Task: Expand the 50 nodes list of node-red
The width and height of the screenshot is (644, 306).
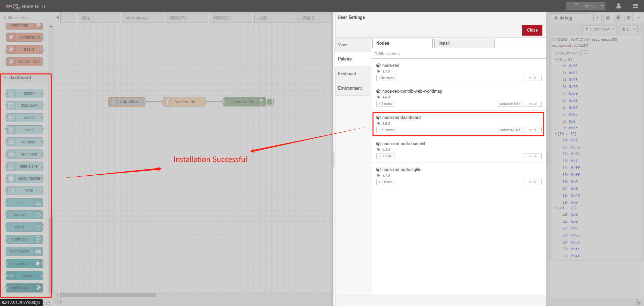Action: (386, 78)
